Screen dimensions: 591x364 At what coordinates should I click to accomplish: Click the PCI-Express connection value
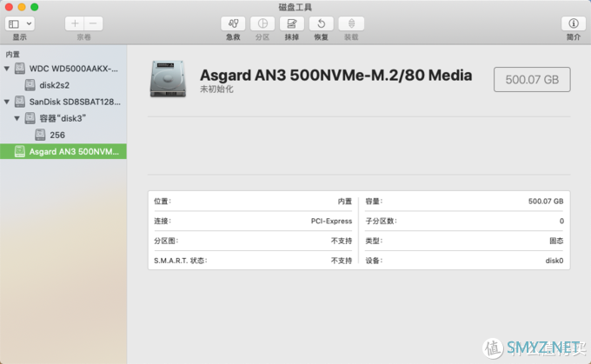point(331,222)
